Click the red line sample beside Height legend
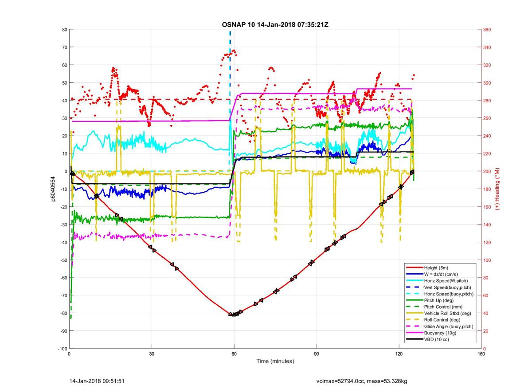The height and width of the screenshot is (392, 532). pyautogui.click(x=414, y=268)
